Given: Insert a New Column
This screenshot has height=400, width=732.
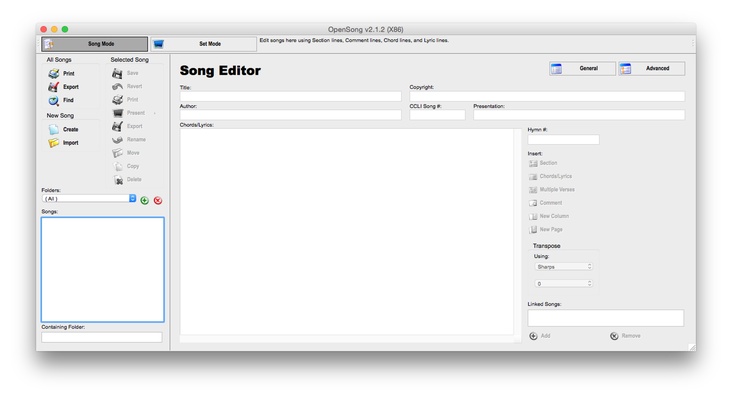Looking at the screenshot, I should (549, 216).
